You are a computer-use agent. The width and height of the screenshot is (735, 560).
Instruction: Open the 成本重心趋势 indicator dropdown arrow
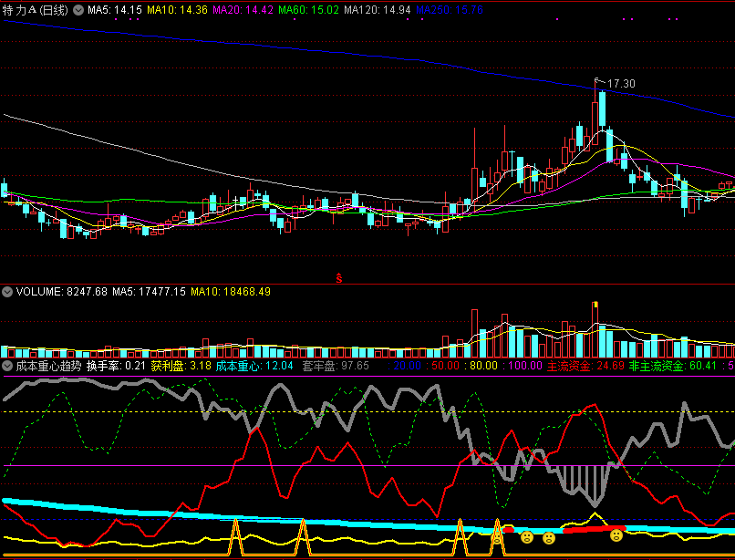(7, 366)
